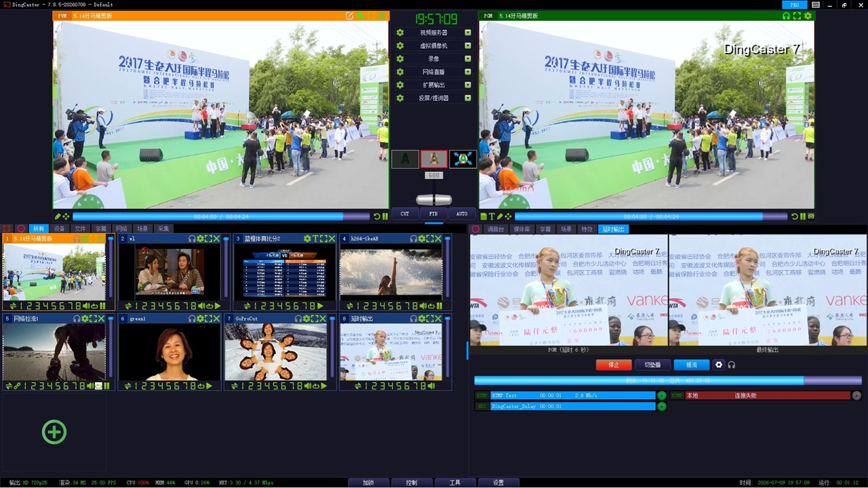
Task: Expand the 投屏/提词器 dropdown arrow
Action: coord(468,98)
